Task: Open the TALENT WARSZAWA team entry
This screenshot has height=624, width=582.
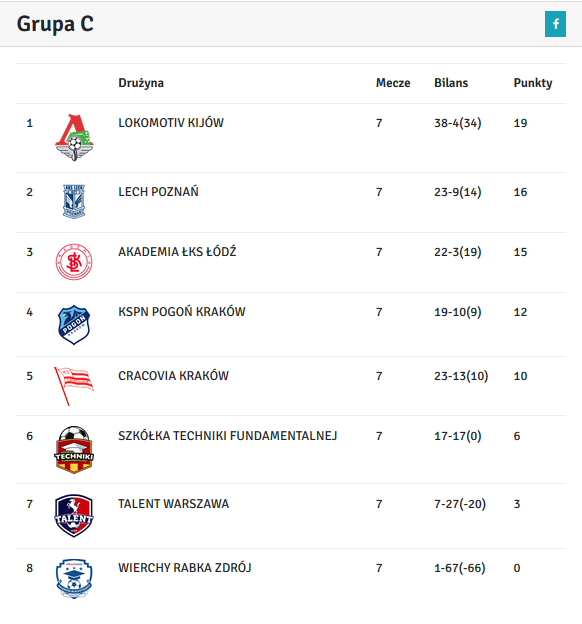Action: pos(174,504)
